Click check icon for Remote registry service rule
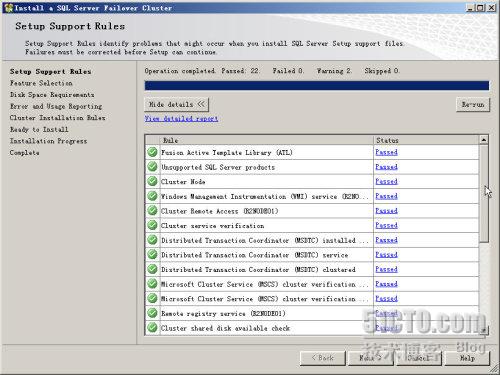Screen dimensions: 500x375 click(152, 313)
